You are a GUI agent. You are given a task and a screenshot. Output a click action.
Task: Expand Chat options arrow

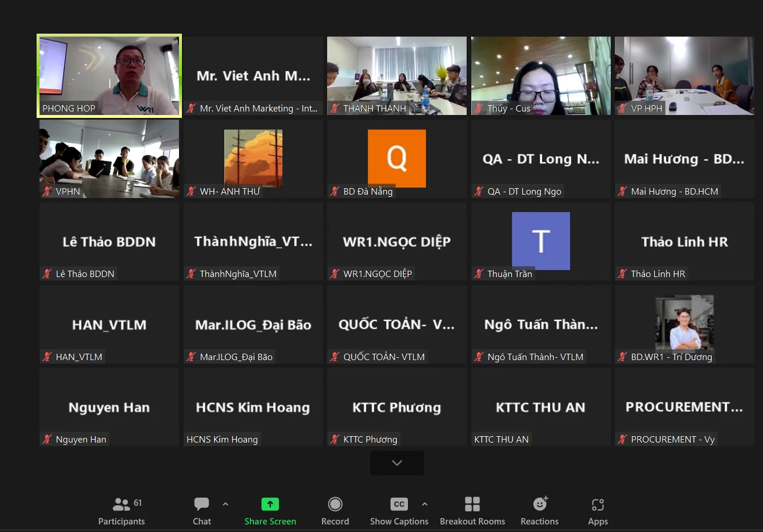(225, 504)
